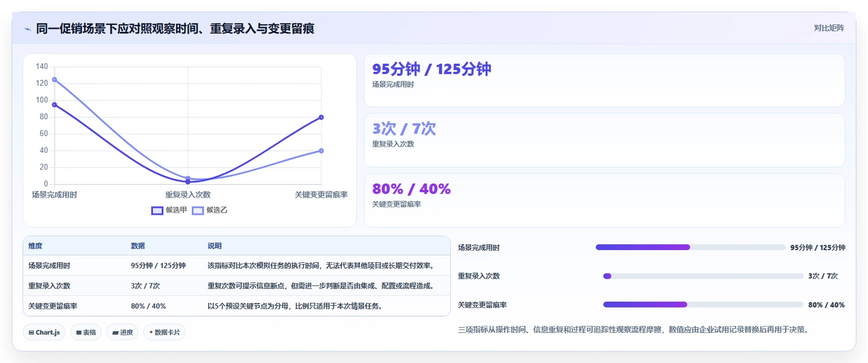Click the 数据卡片 tag chip
Screen dimensions: 868x363
[x=165, y=332]
